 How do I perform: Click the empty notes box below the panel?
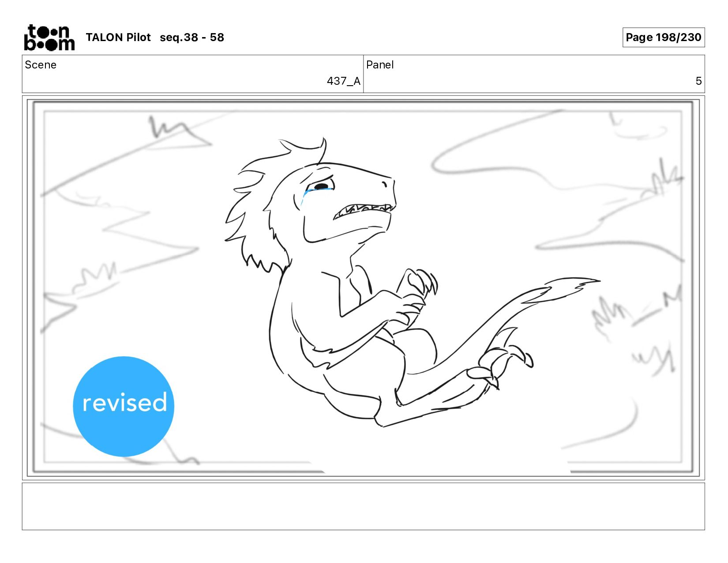pos(363,506)
